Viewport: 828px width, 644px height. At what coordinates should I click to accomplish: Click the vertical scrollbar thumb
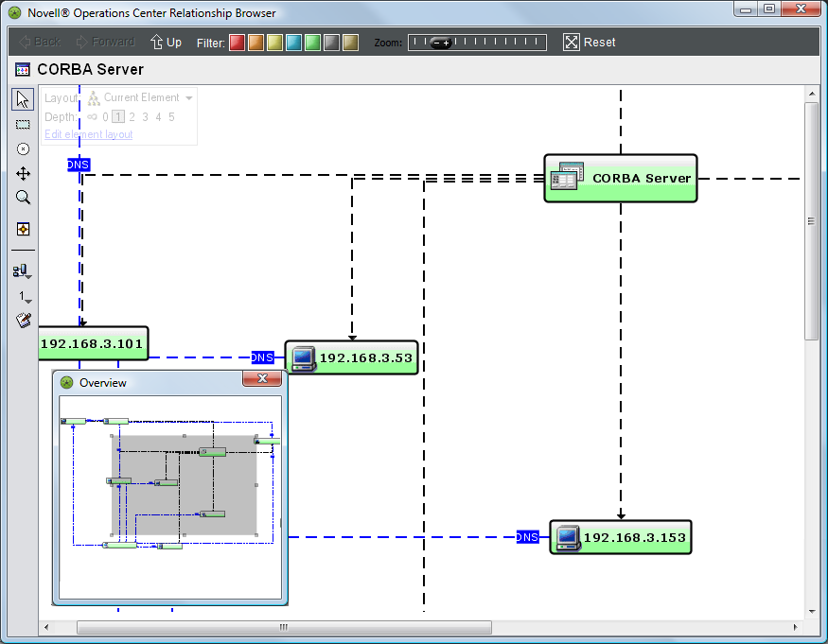click(812, 221)
